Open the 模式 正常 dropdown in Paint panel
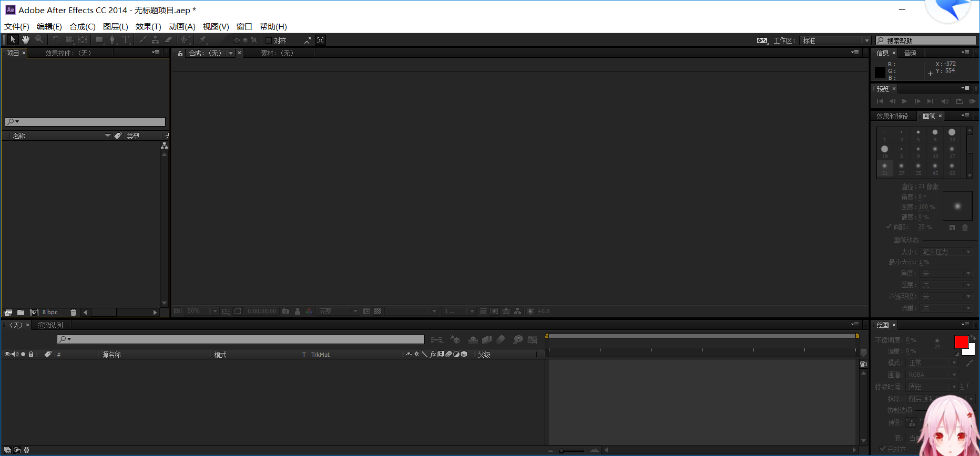The height and width of the screenshot is (456, 980). click(932, 363)
